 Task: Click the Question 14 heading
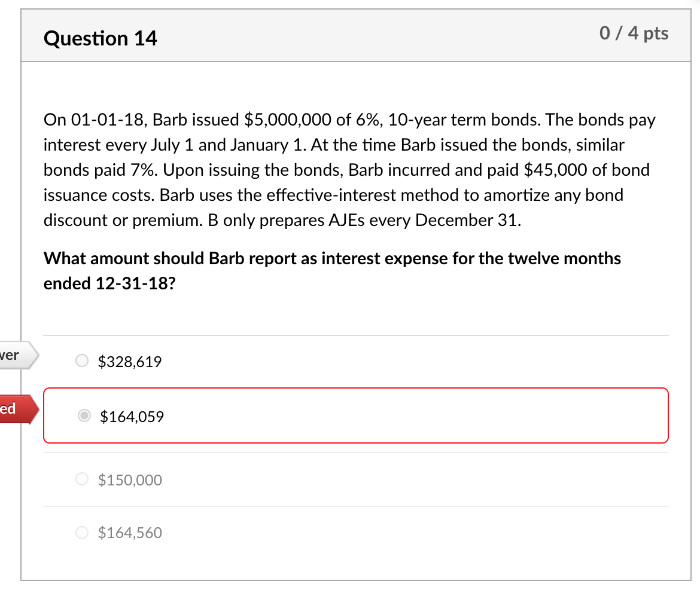pyautogui.click(x=100, y=38)
